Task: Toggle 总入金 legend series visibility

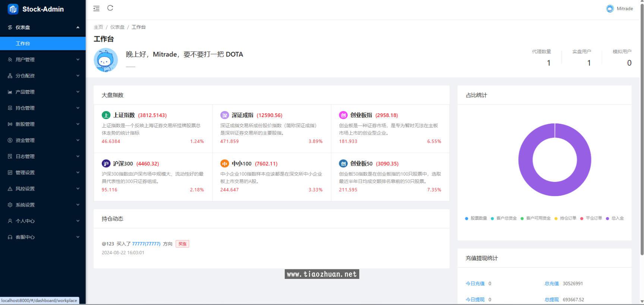Action: [615, 218]
